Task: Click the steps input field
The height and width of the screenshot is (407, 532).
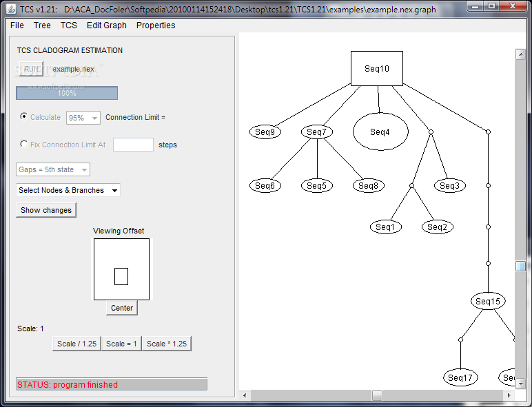Action: pos(133,145)
